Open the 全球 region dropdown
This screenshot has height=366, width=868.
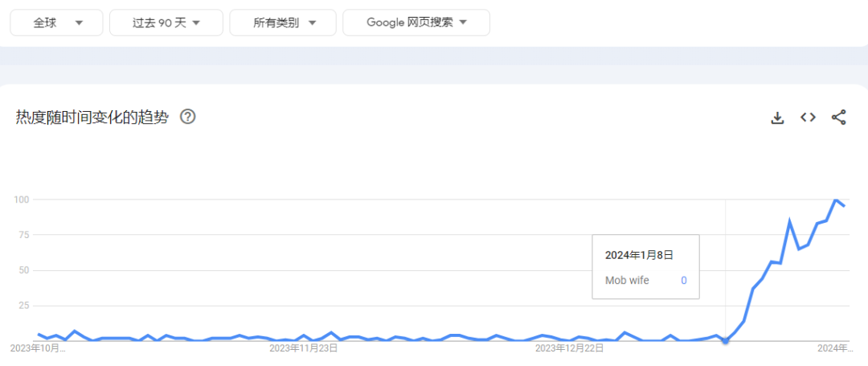click(56, 23)
